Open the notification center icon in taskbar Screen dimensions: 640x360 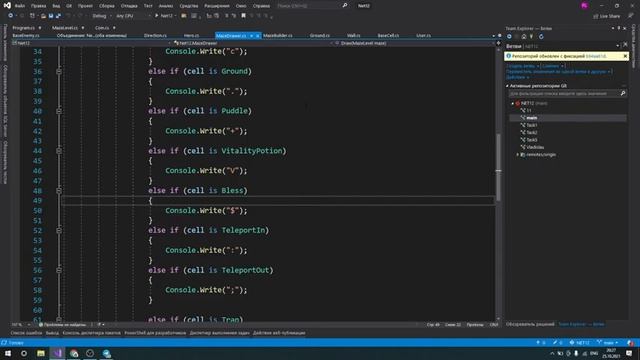click(629, 353)
